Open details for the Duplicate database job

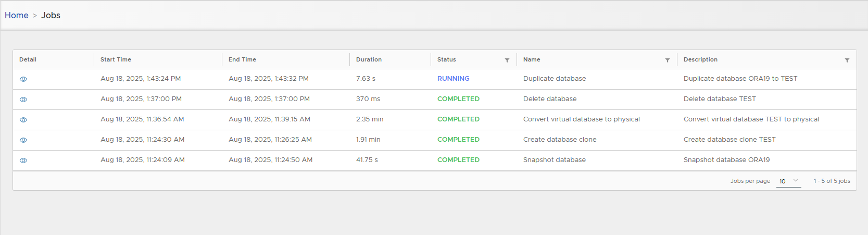23,79
